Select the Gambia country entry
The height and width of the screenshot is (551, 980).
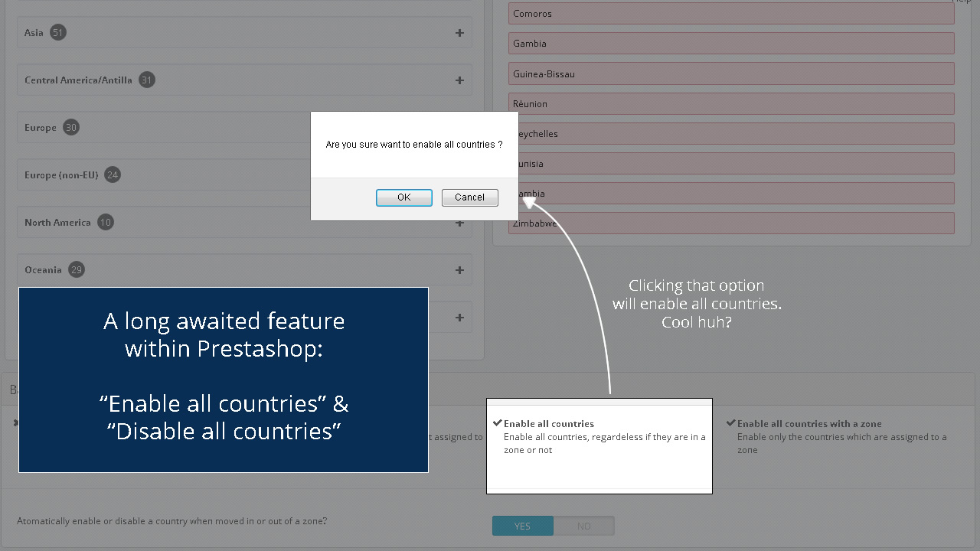(731, 44)
